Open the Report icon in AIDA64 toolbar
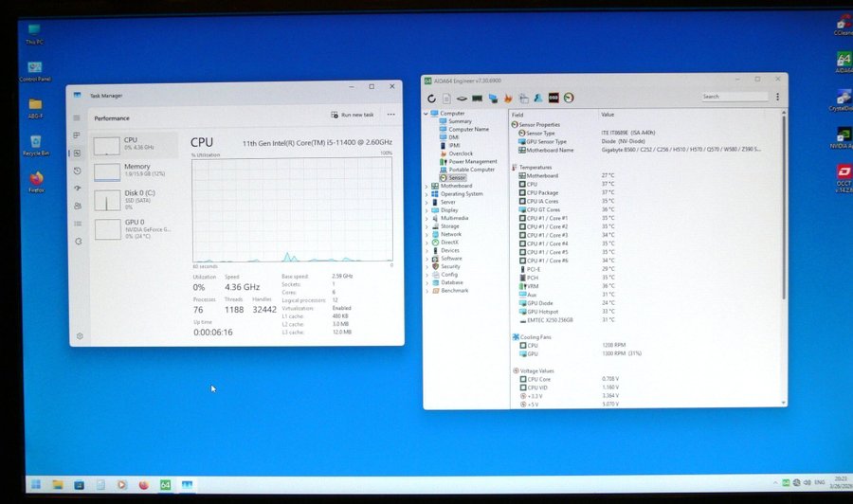Viewport: 853px width, 504px height. click(447, 98)
